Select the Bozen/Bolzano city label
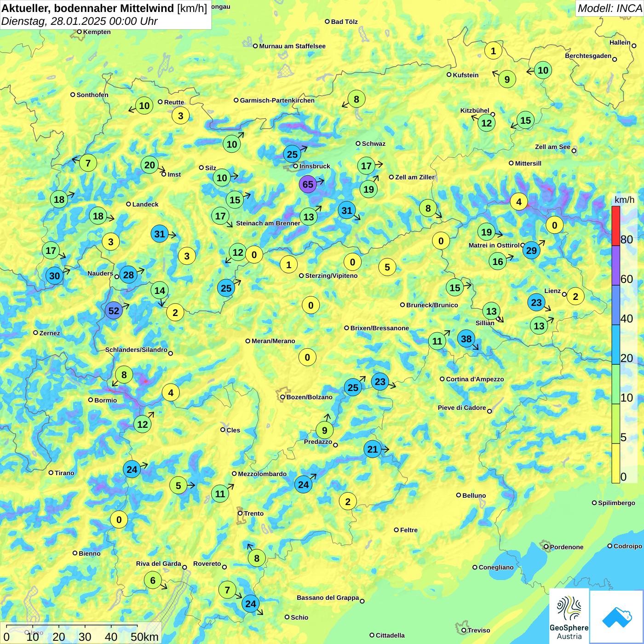 [x=309, y=397]
